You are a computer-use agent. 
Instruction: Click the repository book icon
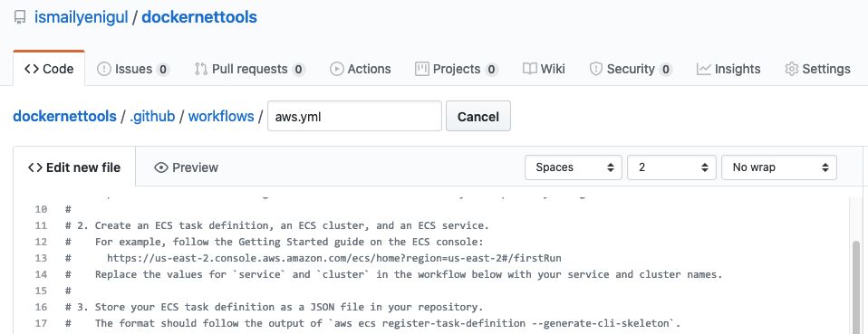click(20, 18)
